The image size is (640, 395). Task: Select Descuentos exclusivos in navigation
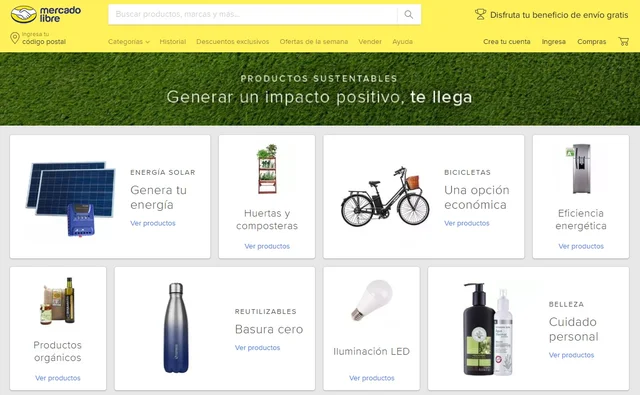tap(233, 42)
